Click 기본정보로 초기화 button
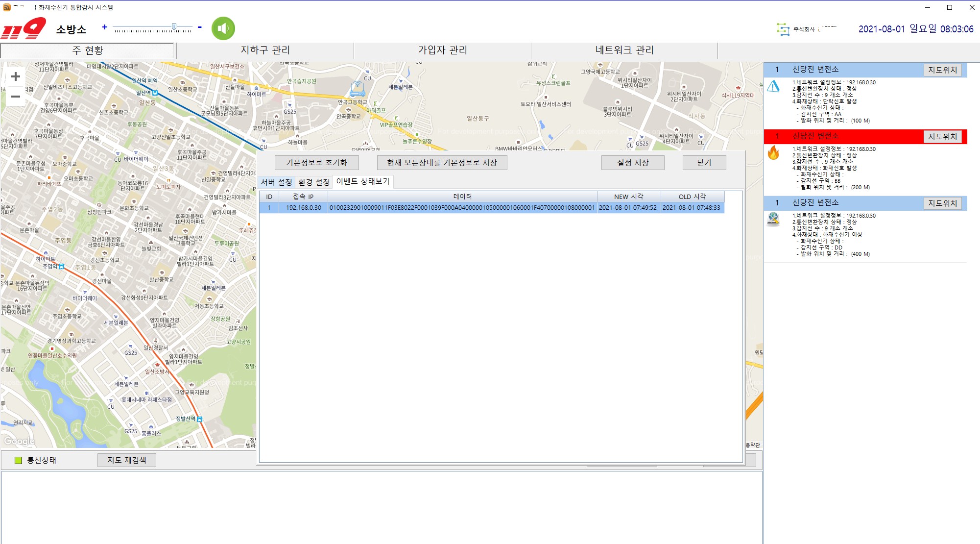Viewport: 980px width, 544px height. [316, 163]
